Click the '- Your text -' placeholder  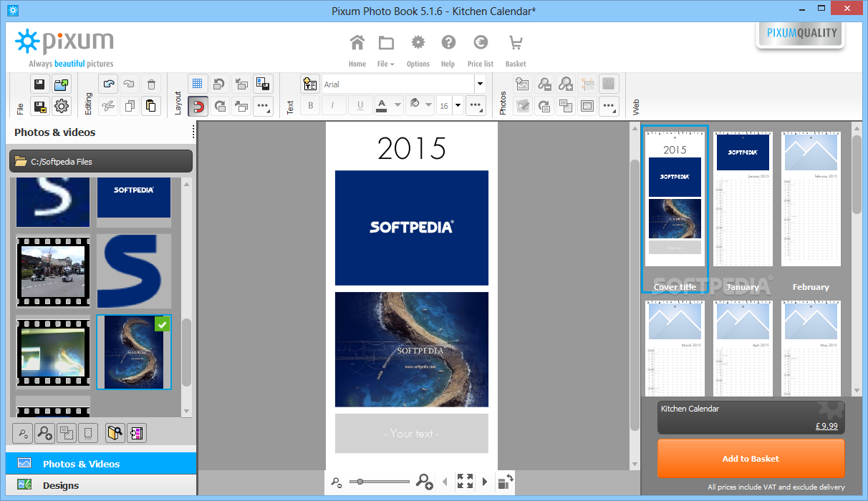(x=412, y=433)
